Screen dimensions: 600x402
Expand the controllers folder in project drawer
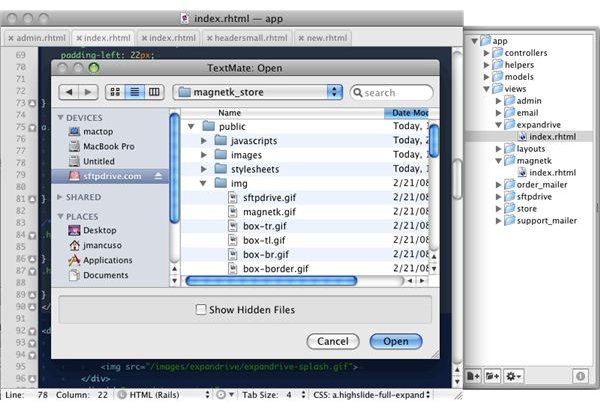[x=486, y=53]
